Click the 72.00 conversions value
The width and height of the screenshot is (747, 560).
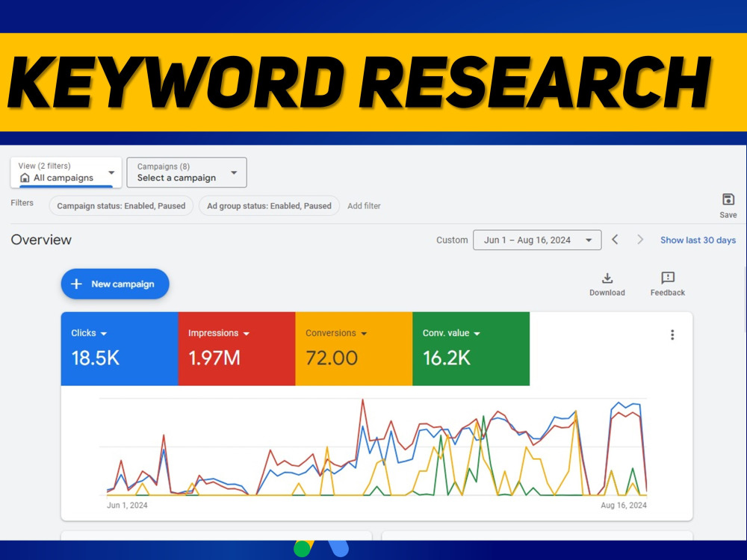[332, 358]
